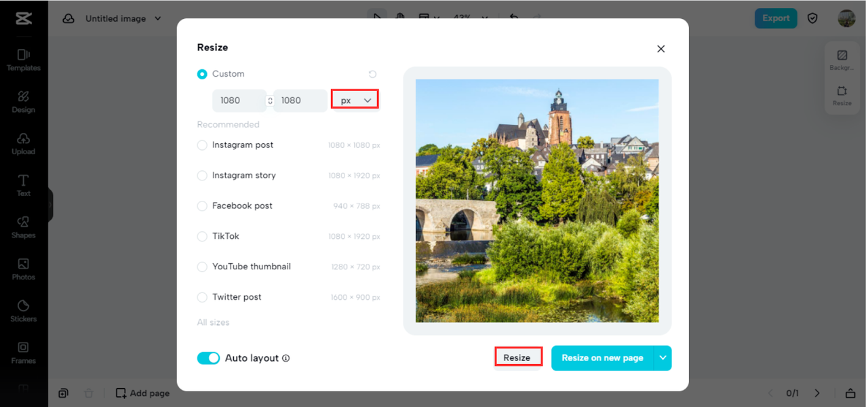
Task: Select the hand pan tool
Action: pyautogui.click(x=400, y=18)
